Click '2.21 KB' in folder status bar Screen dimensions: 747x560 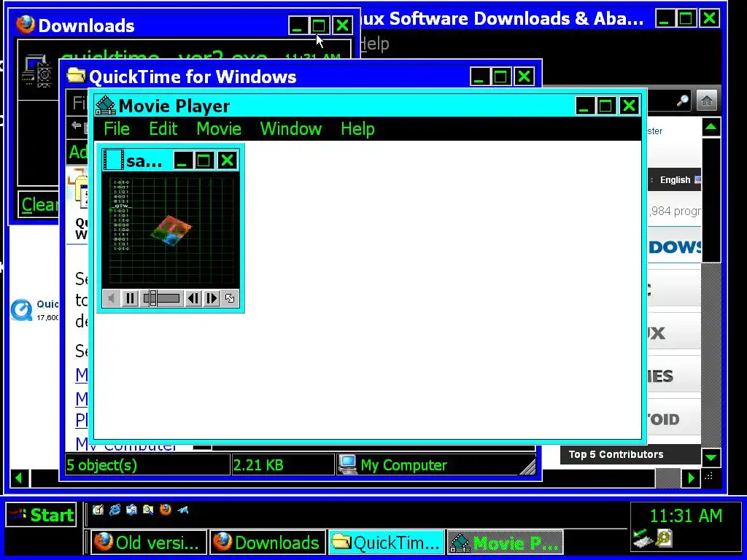(258, 465)
